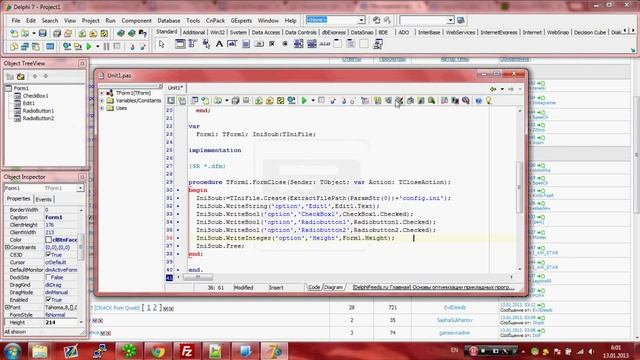Select Edit1 in the Object TreeView
Viewport: 640px width, 360px height.
[x=29, y=103]
